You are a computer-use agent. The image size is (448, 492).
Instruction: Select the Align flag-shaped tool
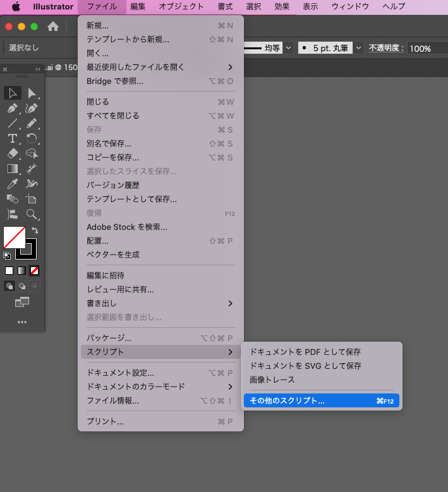pyautogui.click(x=13, y=214)
